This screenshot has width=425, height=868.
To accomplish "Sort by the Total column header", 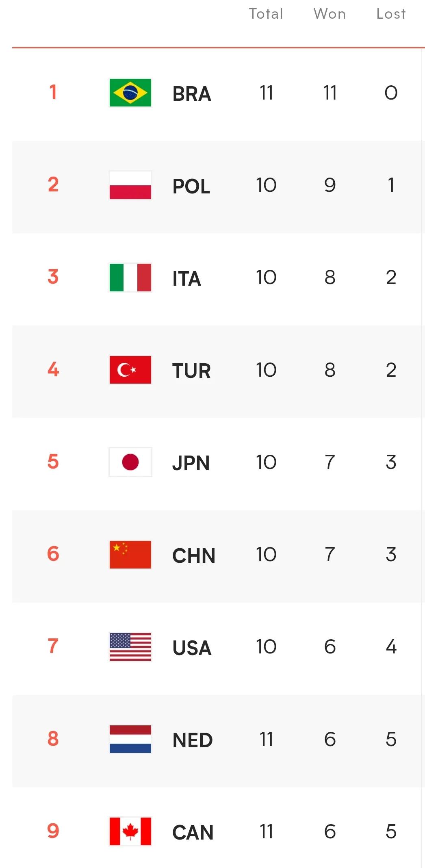I will (266, 14).
